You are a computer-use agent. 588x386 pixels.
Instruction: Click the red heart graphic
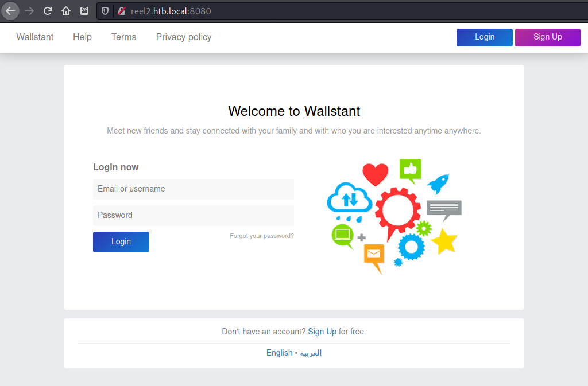(376, 174)
